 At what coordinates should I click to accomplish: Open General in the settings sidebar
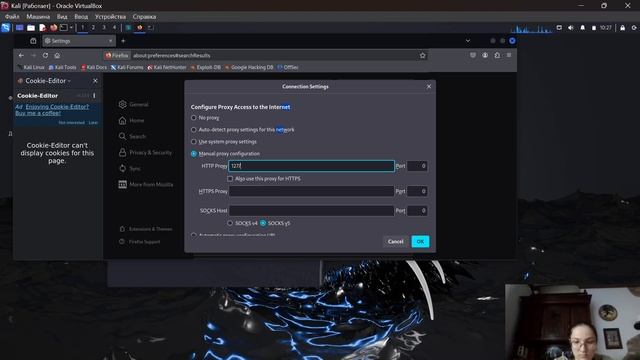coord(133,104)
